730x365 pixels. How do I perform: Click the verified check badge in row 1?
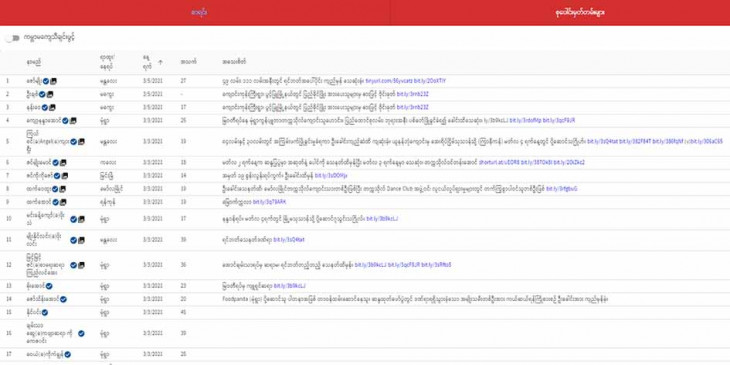click(46, 81)
